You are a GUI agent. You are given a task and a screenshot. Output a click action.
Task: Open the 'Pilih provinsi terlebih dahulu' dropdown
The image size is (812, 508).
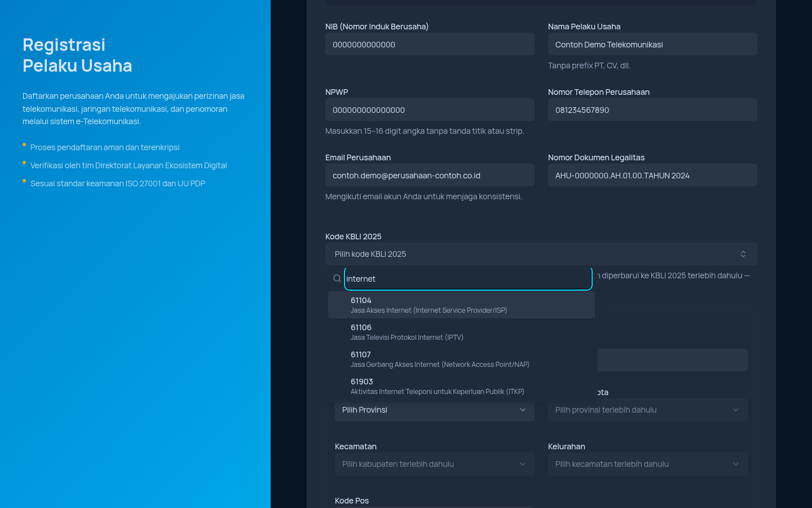[x=647, y=410]
